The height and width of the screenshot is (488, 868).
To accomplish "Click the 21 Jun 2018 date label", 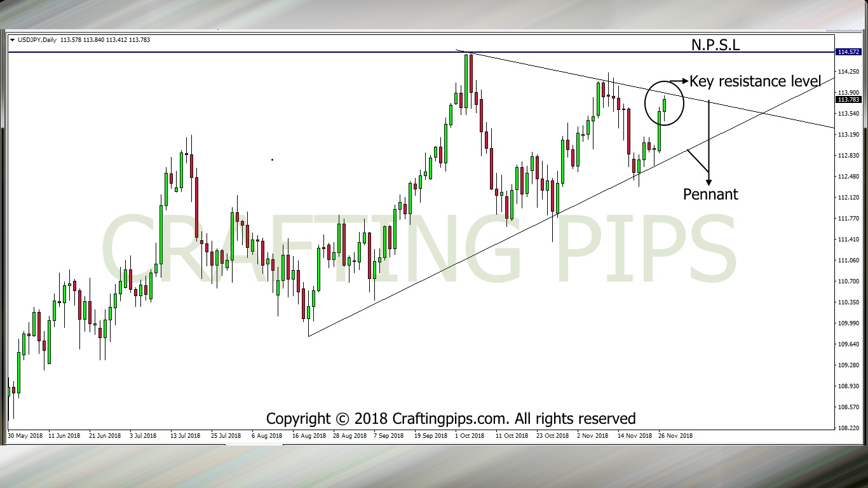I will [x=105, y=436].
